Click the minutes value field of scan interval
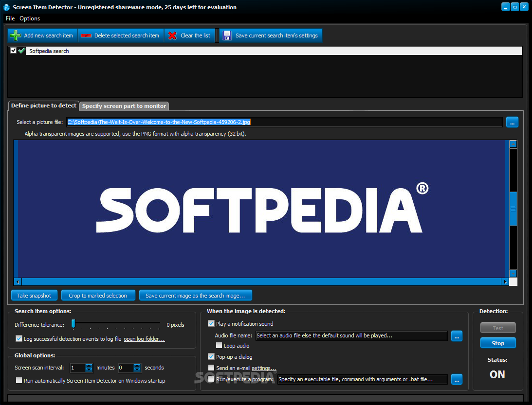This screenshot has width=532, height=405. click(x=78, y=368)
